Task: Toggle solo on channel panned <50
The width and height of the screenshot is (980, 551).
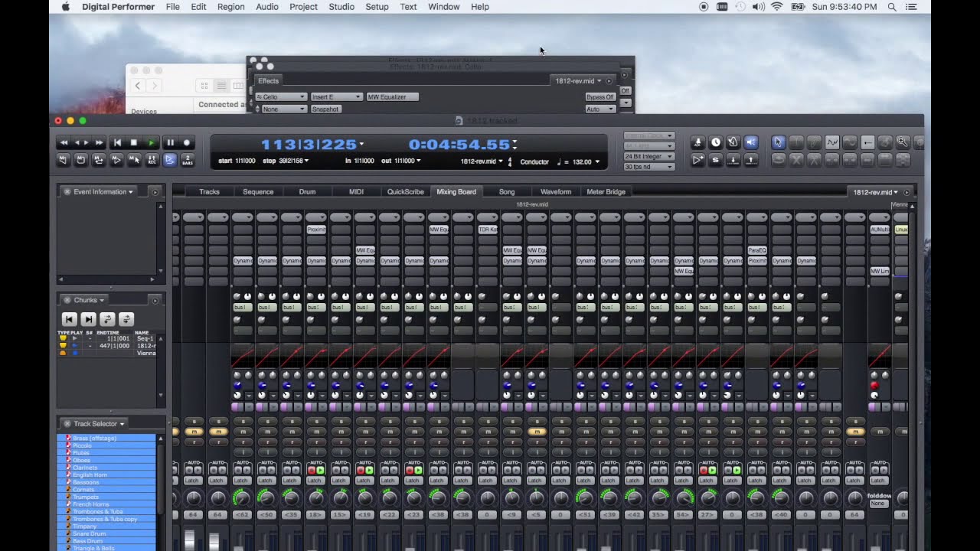Action: (x=267, y=422)
